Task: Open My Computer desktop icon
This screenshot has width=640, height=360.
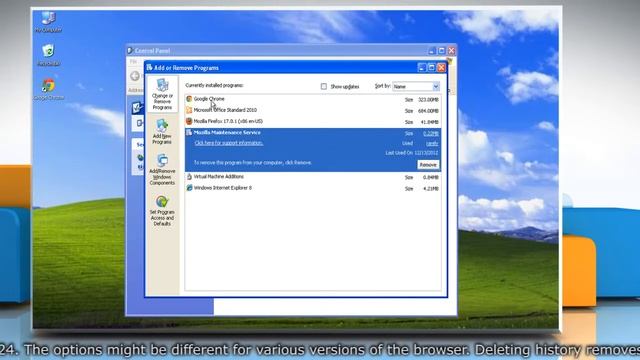Action: [48, 22]
